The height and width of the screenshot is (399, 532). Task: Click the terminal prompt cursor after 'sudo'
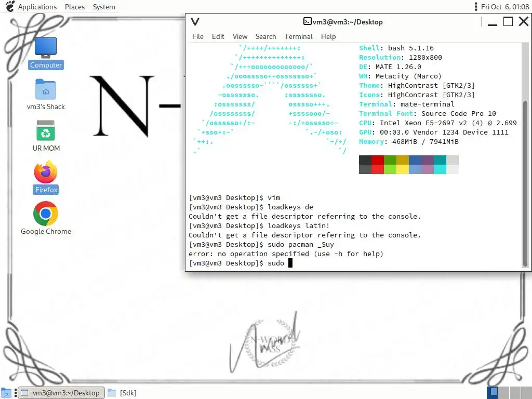point(290,263)
